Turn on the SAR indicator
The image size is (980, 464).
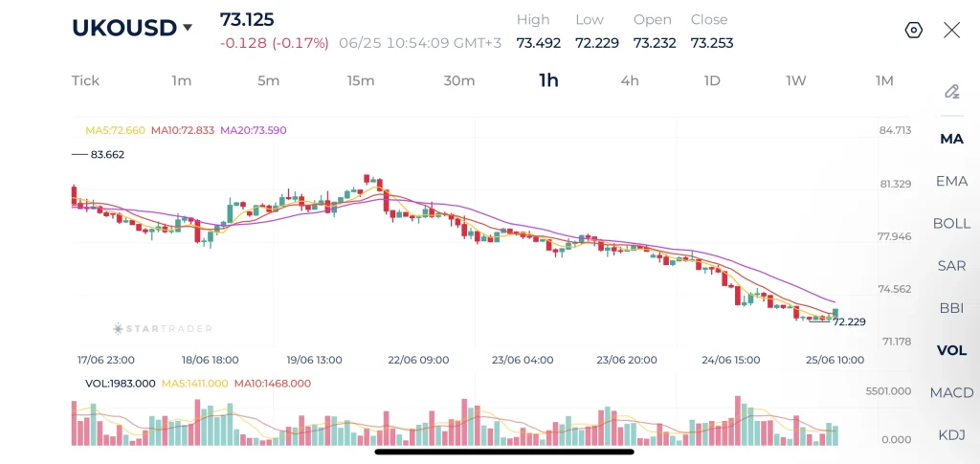(951, 266)
